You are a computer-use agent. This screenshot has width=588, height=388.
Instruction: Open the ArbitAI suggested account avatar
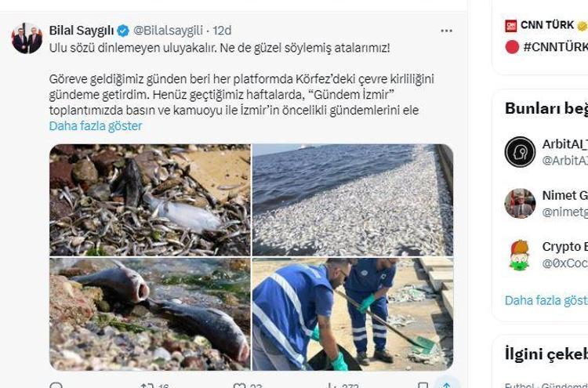coord(520,152)
